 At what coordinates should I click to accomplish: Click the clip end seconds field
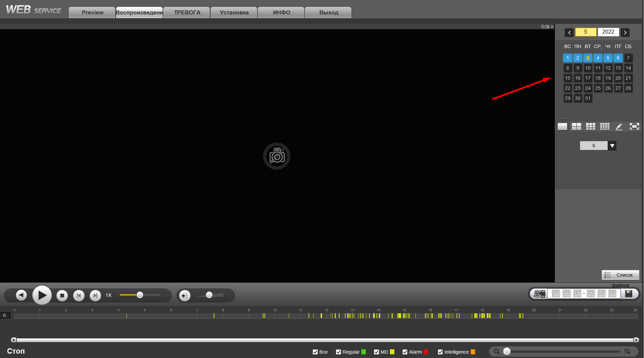pyautogui.click(x=612, y=293)
